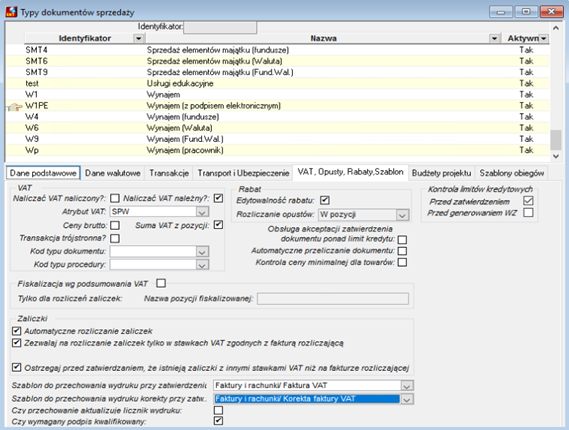Open the Budżety projektu tab
This screenshot has width=569, height=430.
point(441,173)
